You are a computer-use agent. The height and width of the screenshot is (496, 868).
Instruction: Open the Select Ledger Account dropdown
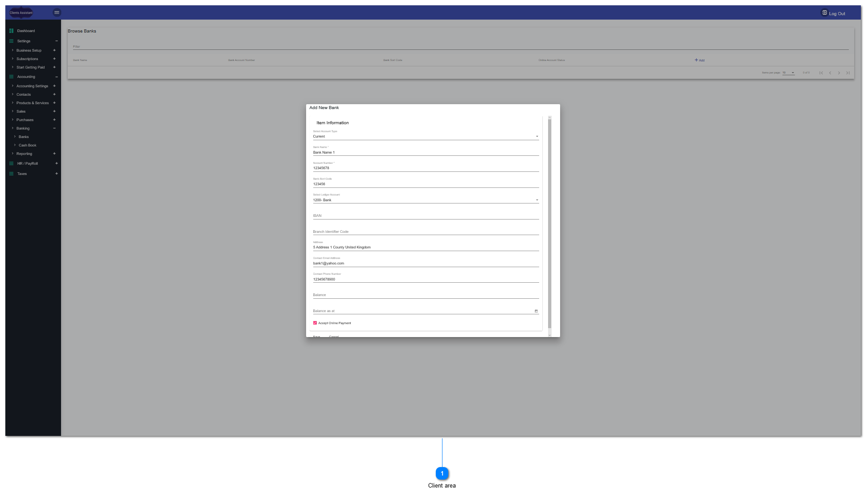click(x=537, y=200)
